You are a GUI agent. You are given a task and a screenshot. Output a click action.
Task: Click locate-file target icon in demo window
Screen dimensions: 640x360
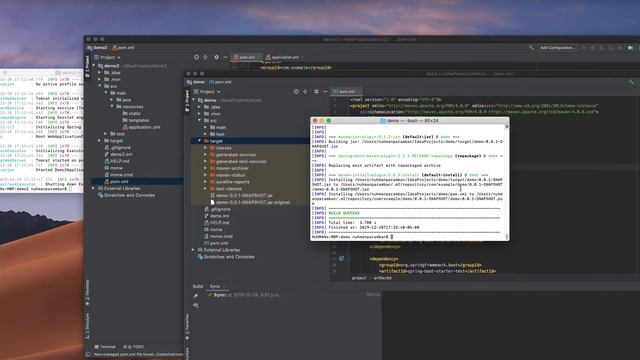click(296, 92)
